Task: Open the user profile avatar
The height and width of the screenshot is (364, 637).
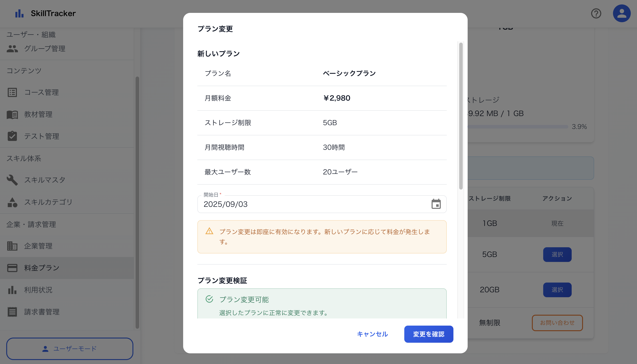Action: 622,13
